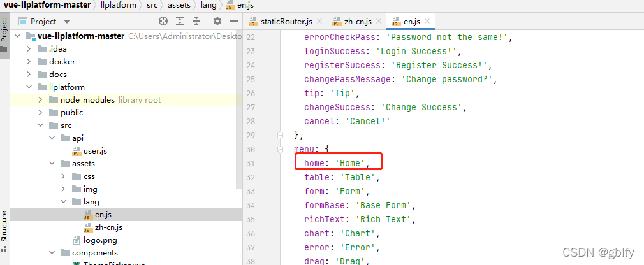
Task: Collapse the lang folder
Action: [63, 202]
